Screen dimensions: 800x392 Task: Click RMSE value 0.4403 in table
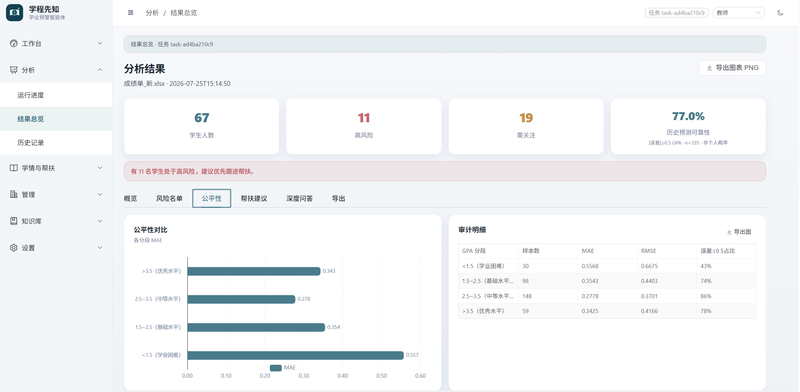click(x=667, y=281)
